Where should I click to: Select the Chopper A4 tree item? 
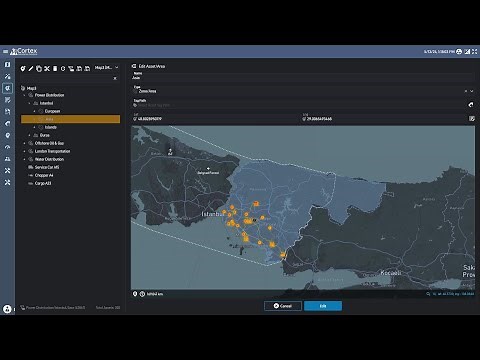(x=44, y=175)
